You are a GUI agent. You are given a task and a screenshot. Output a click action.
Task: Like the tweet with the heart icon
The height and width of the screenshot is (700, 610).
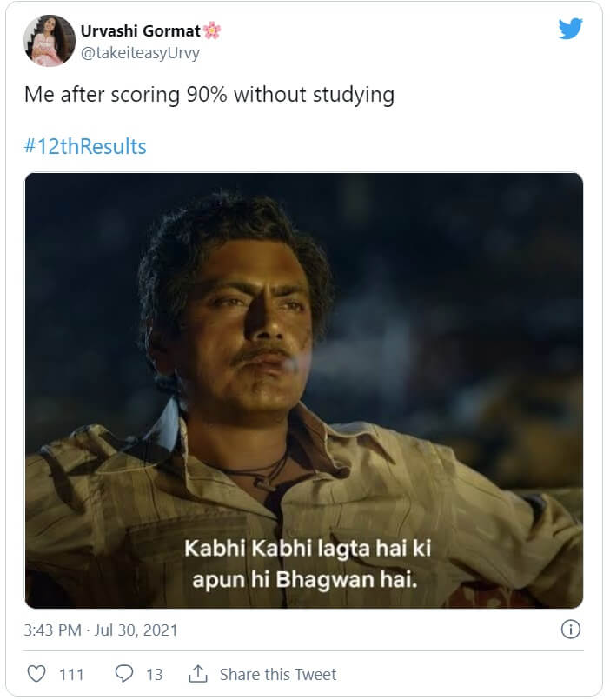pyautogui.click(x=36, y=674)
